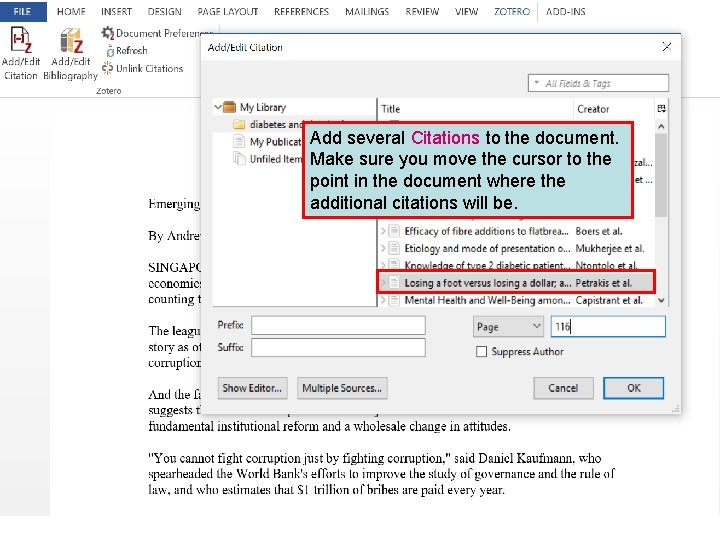Switch to the REFERENCES ribbon tab
The width and height of the screenshot is (720, 540).
click(x=301, y=11)
